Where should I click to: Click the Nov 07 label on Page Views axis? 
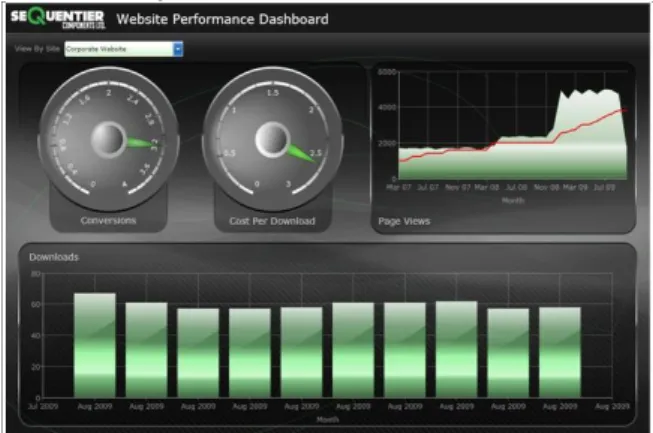coord(458,187)
